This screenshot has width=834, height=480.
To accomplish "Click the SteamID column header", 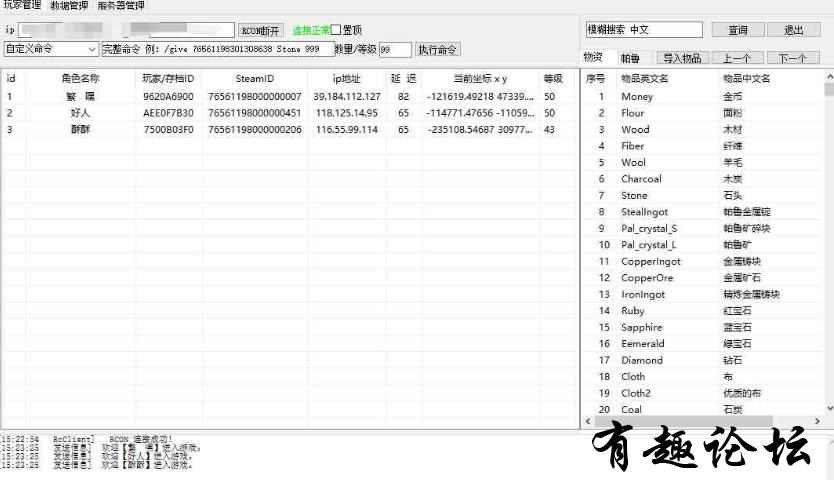I will [x=255, y=78].
